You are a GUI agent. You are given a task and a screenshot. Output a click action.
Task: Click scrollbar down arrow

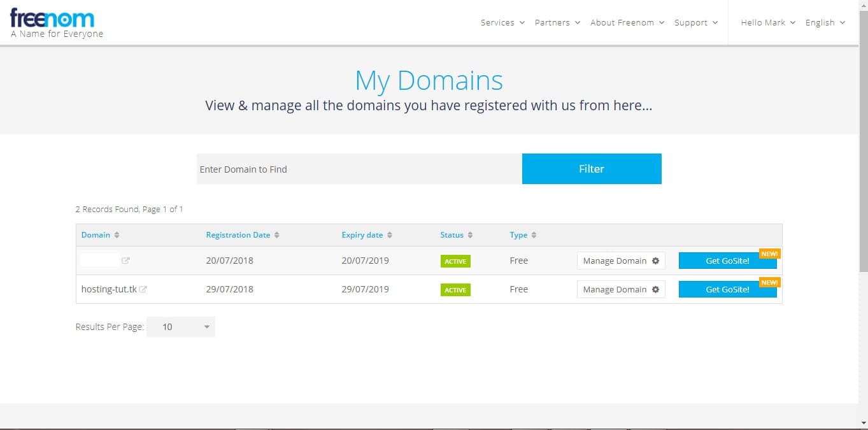[x=864, y=423]
